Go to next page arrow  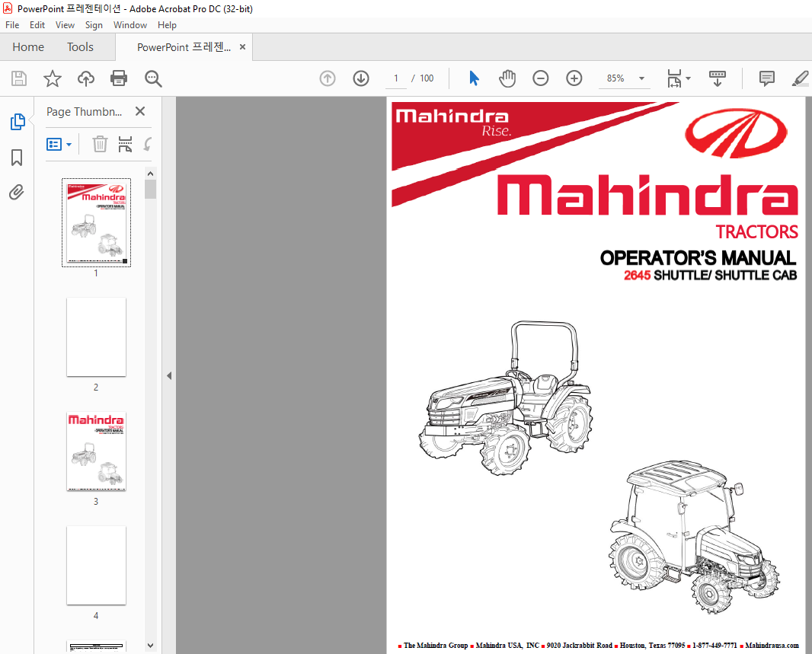pos(361,78)
